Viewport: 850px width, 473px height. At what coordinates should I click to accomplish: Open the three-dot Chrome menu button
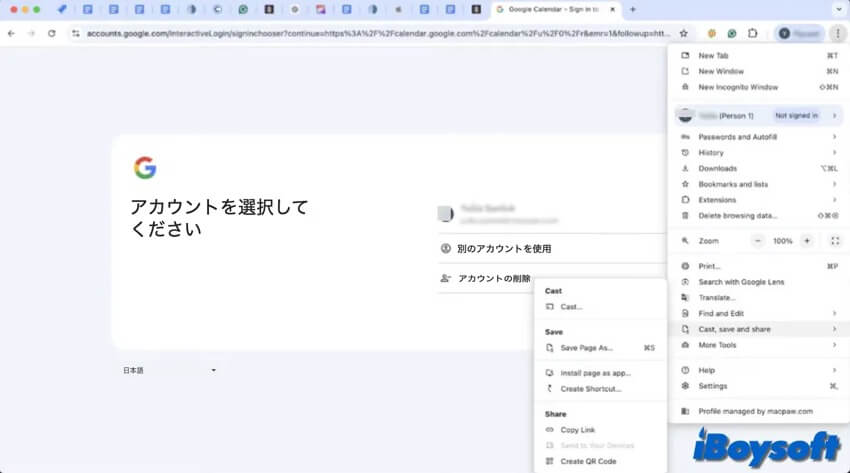[838, 34]
